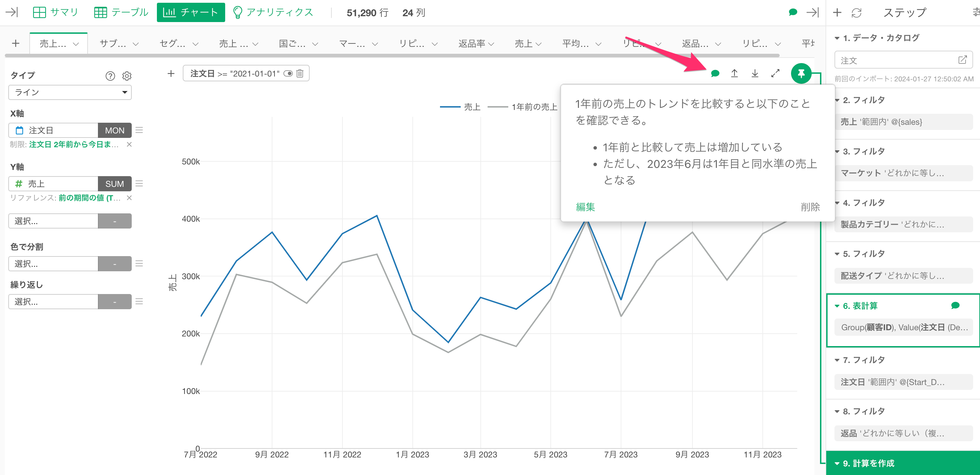This screenshot has height=475, width=980.
Task: Open dropdown on 売上... first chart tab
Action: [x=76, y=44]
